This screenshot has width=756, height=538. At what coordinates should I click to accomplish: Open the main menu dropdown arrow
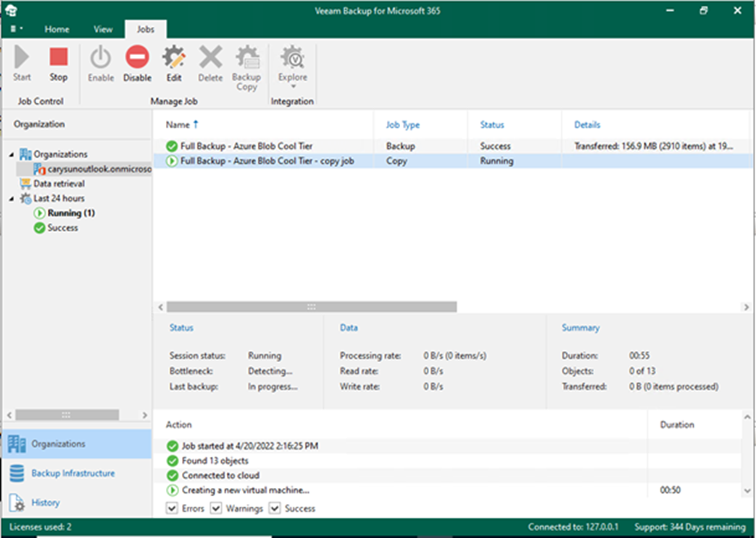[x=21, y=28]
